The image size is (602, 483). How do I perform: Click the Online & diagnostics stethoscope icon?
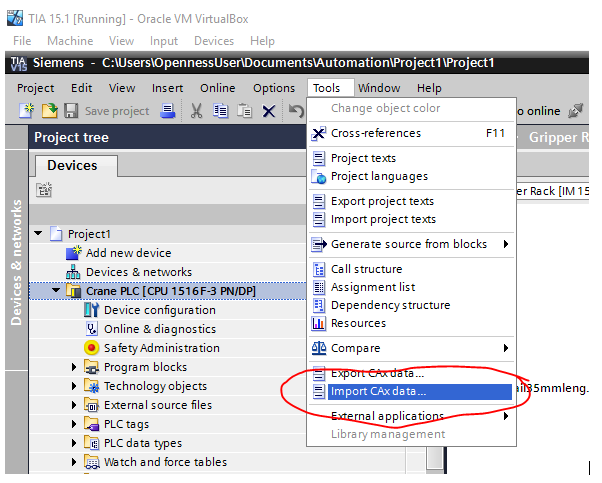91,329
